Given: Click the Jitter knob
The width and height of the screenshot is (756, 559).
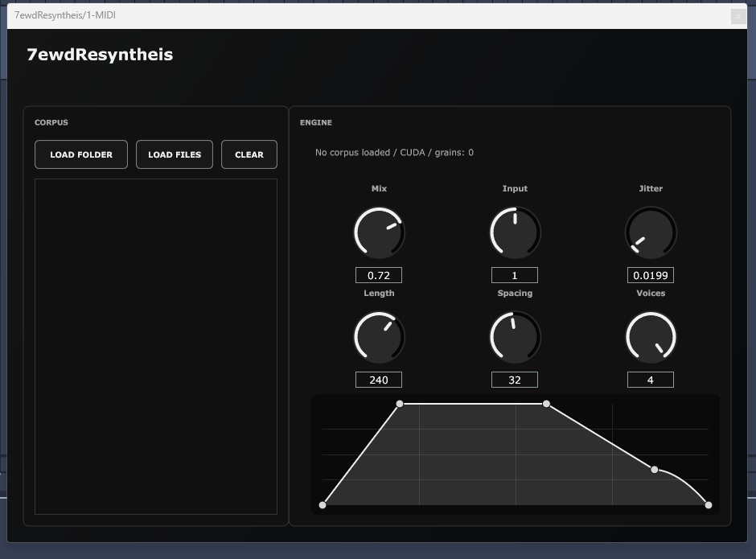Looking at the screenshot, I should [x=651, y=232].
